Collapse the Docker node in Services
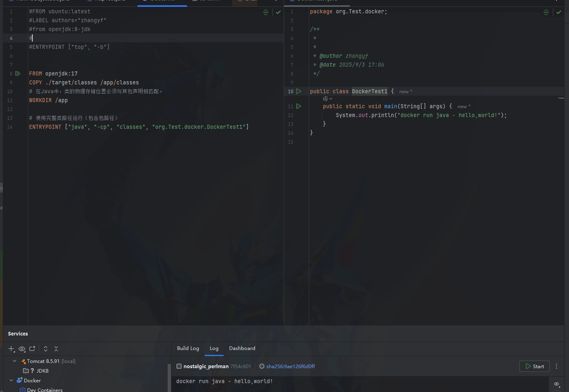Screen dimensions: 569x392 point(11,380)
